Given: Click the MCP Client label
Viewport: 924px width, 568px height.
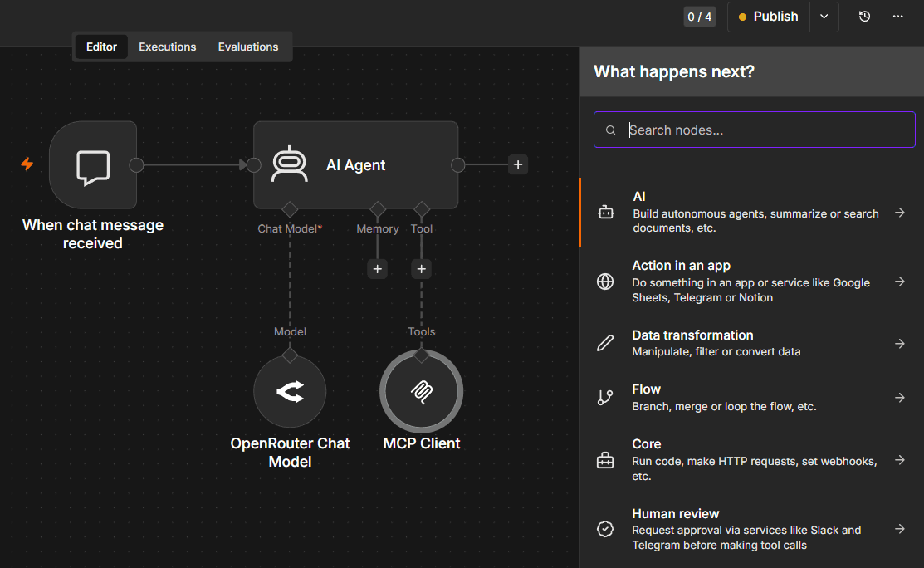Looking at the screenshot, I should pos(422,443).
